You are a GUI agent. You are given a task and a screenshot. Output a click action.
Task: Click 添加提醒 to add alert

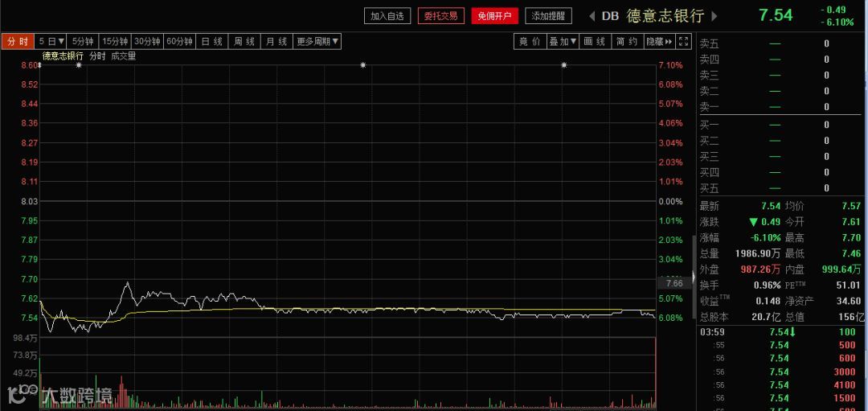[548, 16]
